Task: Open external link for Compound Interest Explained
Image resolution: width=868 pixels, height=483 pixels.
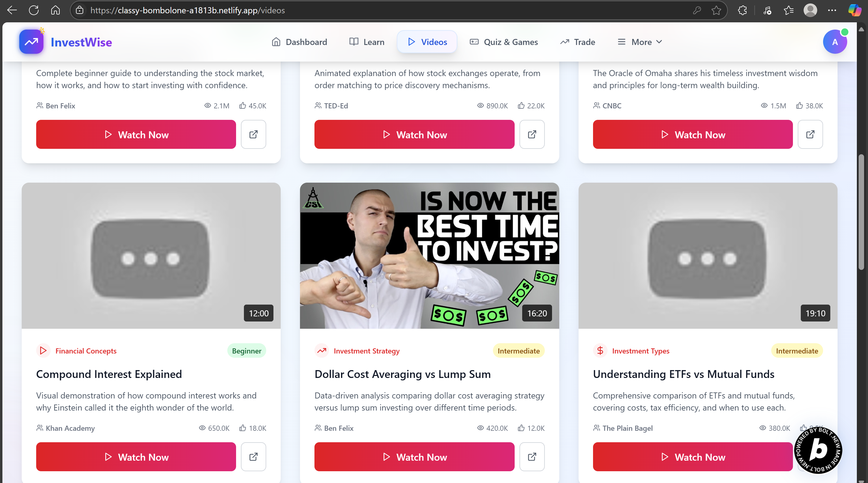Action: coord(253,457)
